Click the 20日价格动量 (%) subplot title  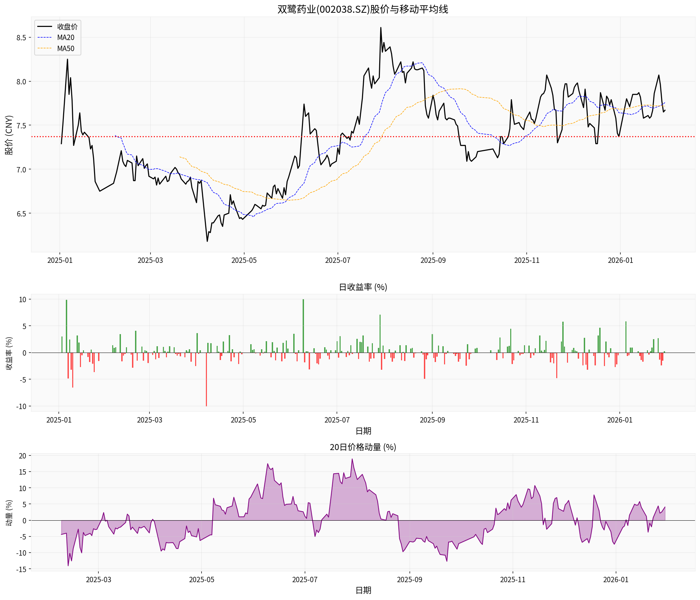pos(363,447)
